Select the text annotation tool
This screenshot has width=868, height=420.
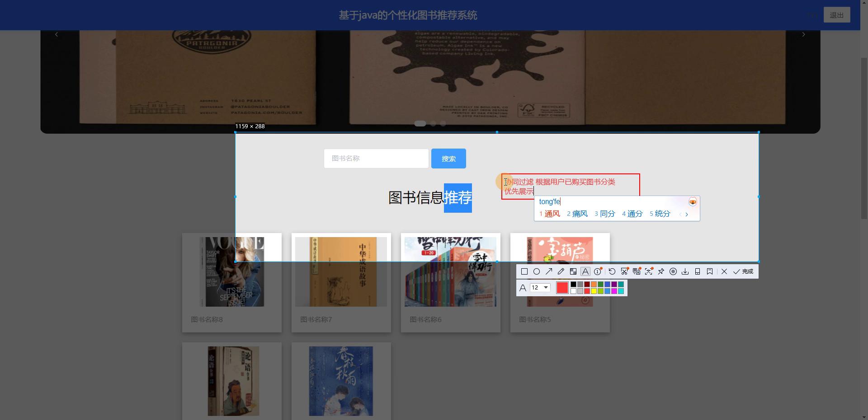tap(585, 271)
